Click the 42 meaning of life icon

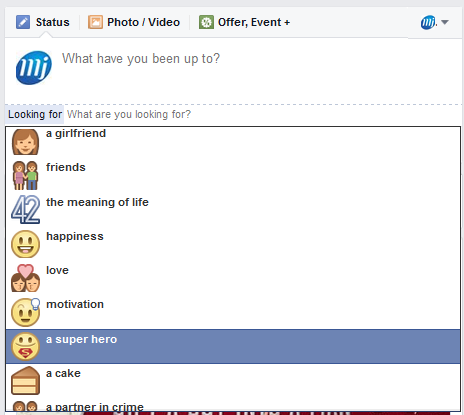25,209
